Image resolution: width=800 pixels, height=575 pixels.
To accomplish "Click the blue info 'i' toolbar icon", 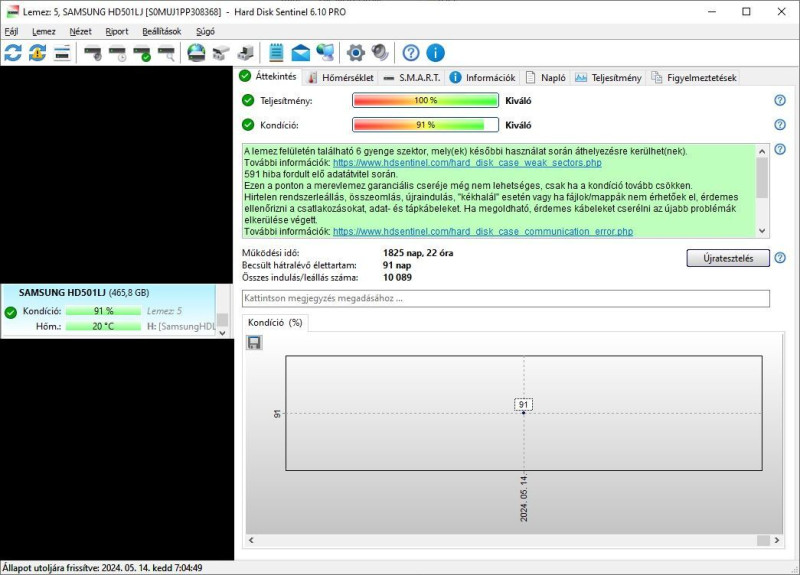I will [435, 53].
